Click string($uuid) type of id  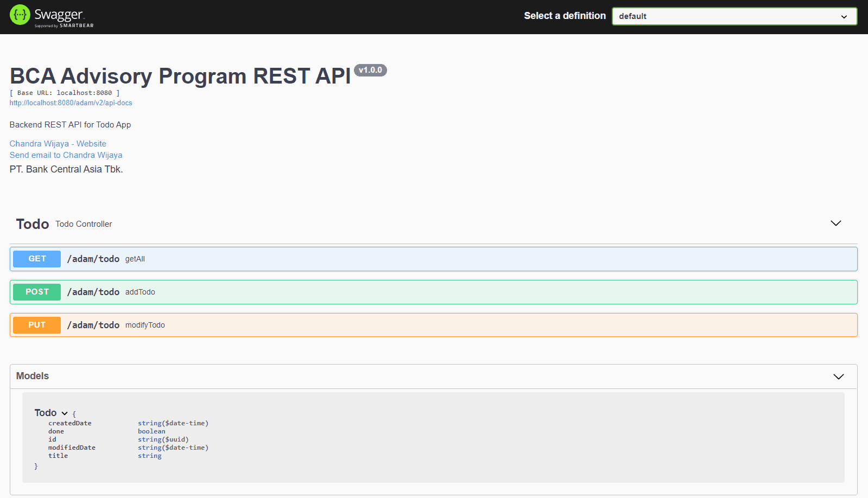(x=163, y=439)
